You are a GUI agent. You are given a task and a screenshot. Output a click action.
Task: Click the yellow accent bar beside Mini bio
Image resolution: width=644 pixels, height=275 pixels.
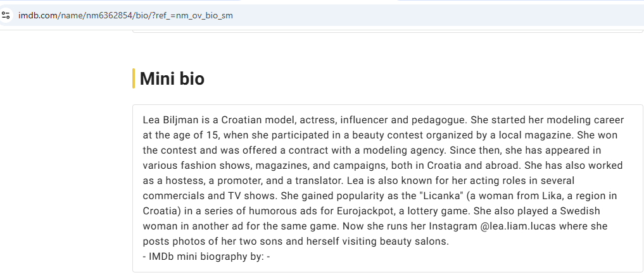click(x=134, y=78)
